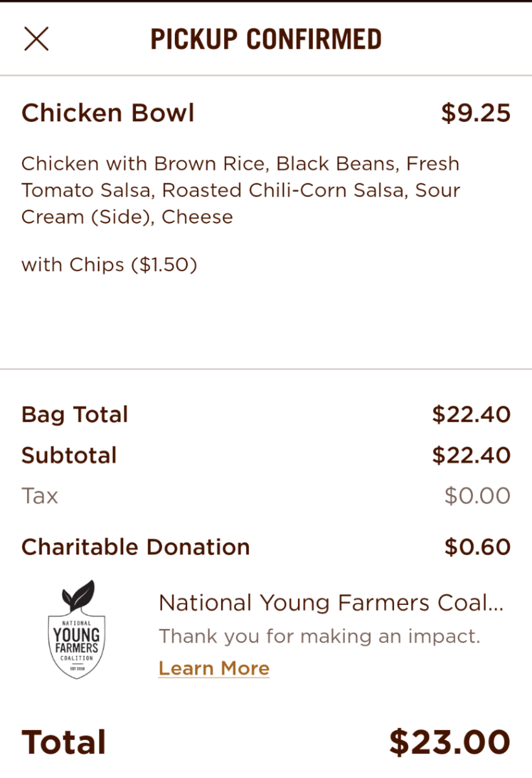The width and height of the screenshot is (532, 778).
Task: Tap the Chicken Bowl ingredients description
Action: pyautogui.click(x=240, y=190)
